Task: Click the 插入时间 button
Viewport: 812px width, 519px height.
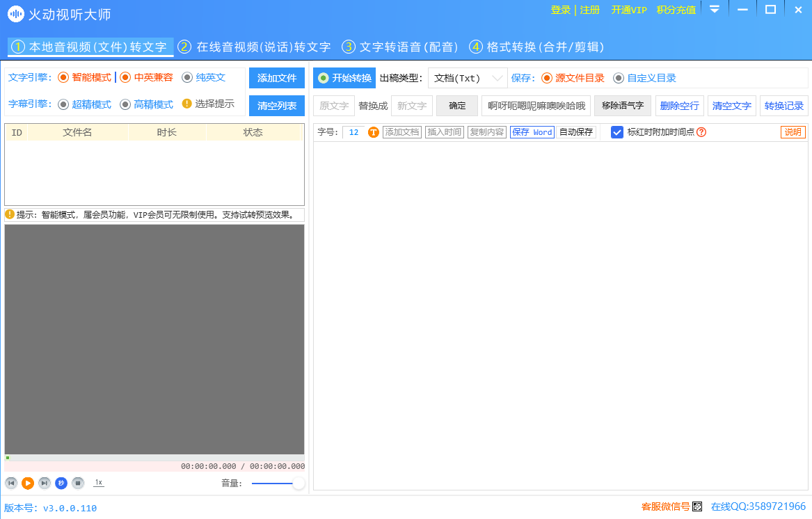Action: (445, 132)
